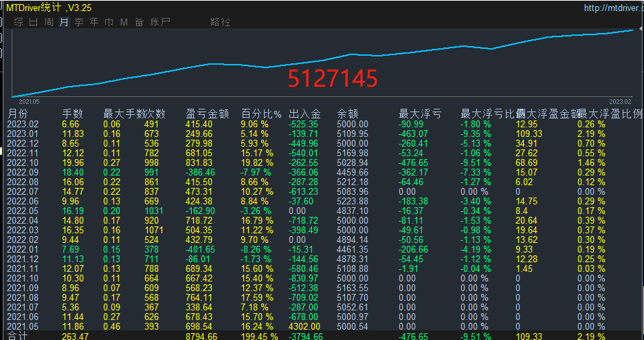Viewport: 644px width, 340px height.
Task: Click max floating loss -463.07
Action: click(414, 134)
